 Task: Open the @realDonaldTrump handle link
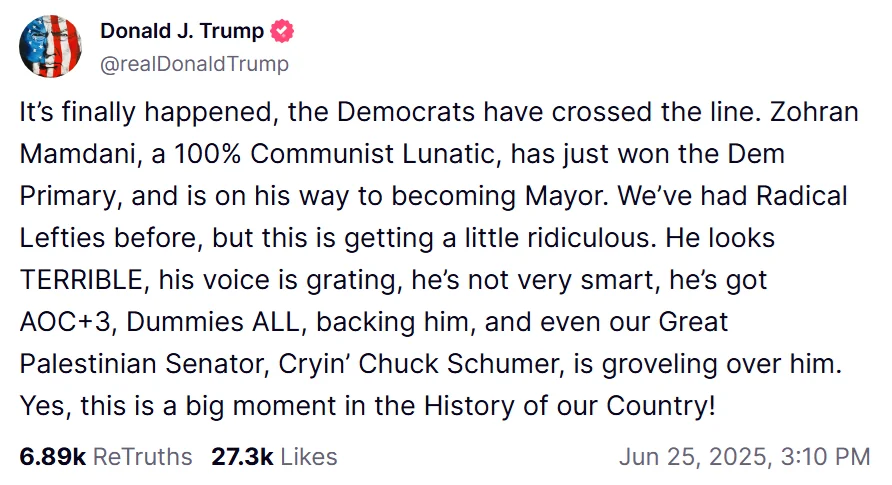pyautogui.click(x=194, y=64)
